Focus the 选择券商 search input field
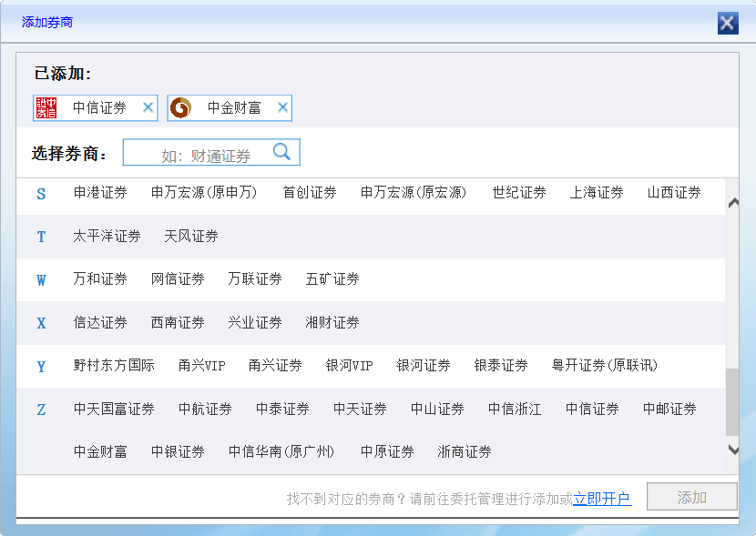This screenshot has height=536, width=756. (x=211, y=152)
